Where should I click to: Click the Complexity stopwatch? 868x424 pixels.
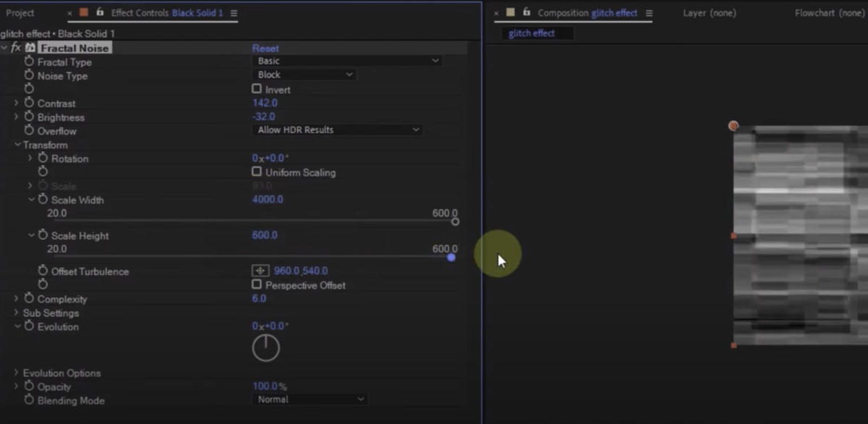coord(29,298)
